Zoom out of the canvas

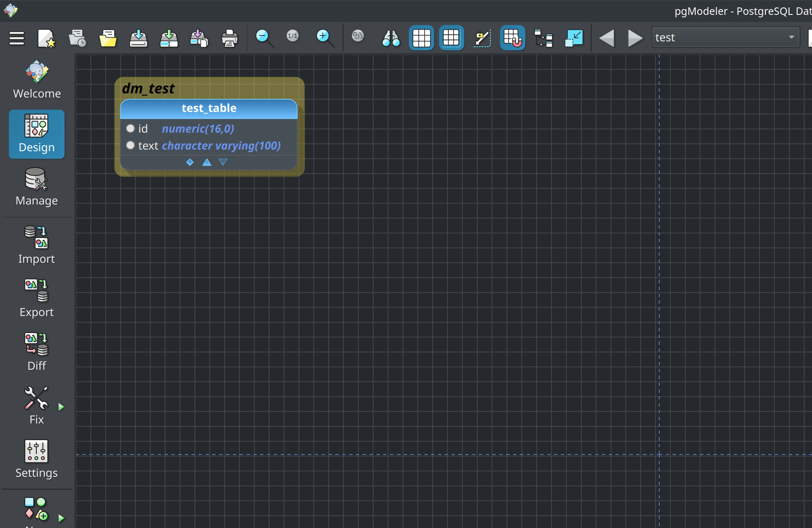264,38
